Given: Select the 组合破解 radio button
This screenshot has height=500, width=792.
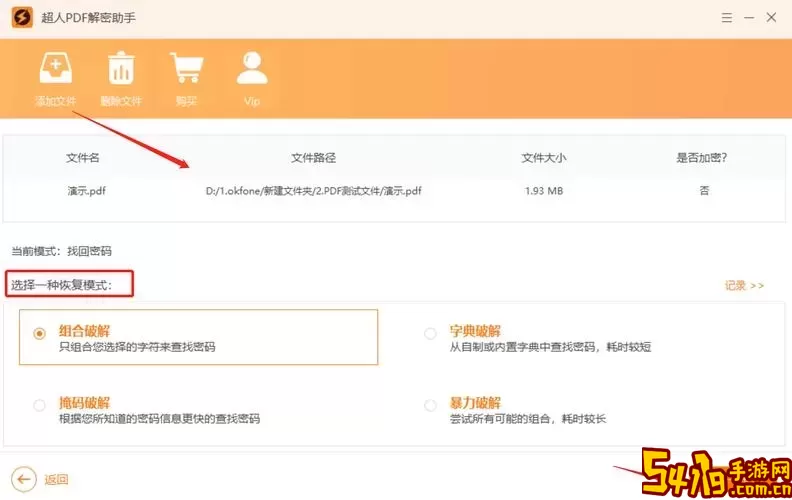Looking at the screenshot, I should [39, 334].
